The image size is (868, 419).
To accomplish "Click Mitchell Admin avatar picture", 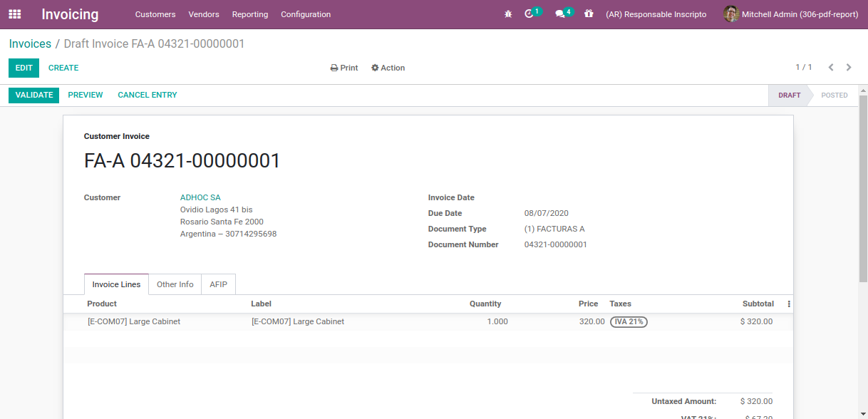I will 731,14.
